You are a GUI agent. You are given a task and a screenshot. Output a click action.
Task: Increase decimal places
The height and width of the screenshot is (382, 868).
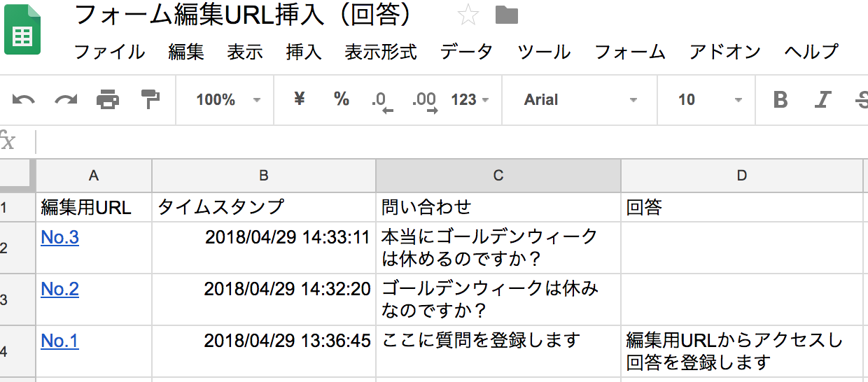pyautogui.click(x=425, y=101)
